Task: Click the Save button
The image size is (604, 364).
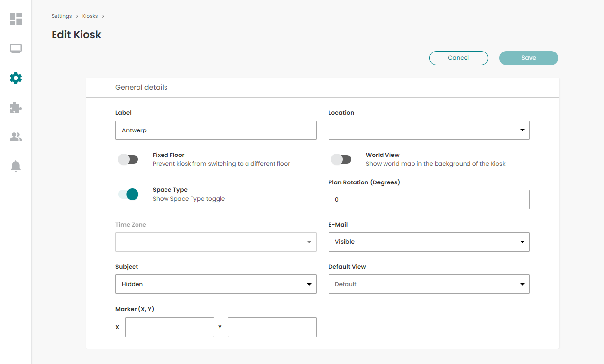Action: tap(529, 58)
